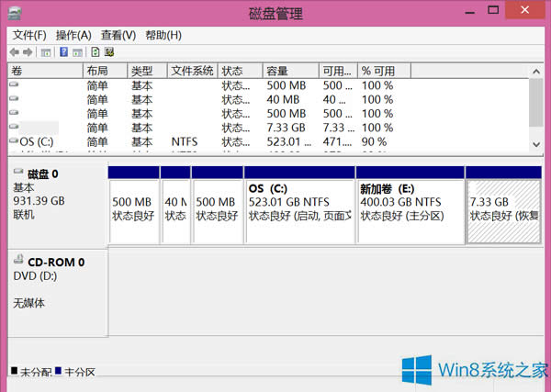The width and height of the screenshot is (551, 392).
Task: Open the 操作(A) menu
Action: tap(73, 35)
